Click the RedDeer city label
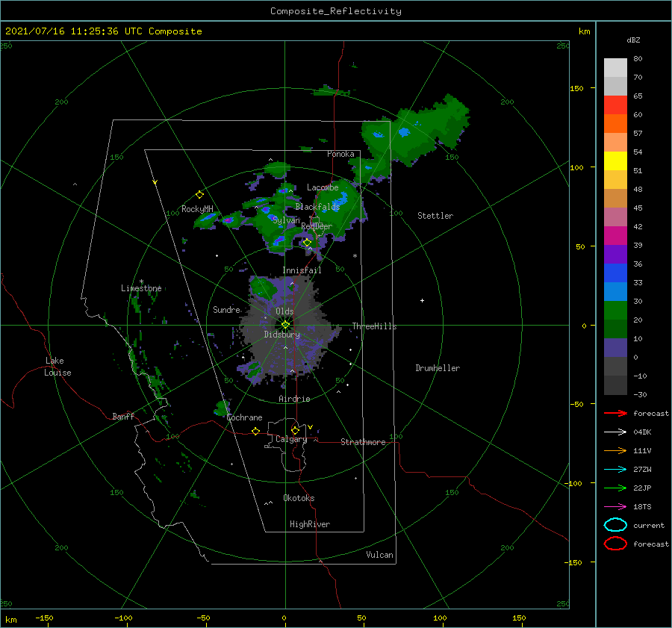Viewport: 672px width, 628px height. [x=317, y=226]
